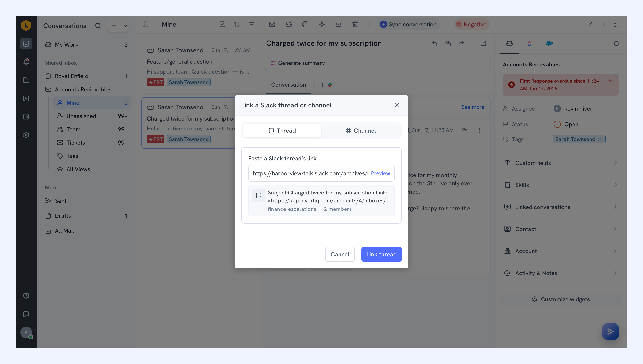Open settings gear in left rail
Viewport: 643px width, 364px height.
click(26, 135)
